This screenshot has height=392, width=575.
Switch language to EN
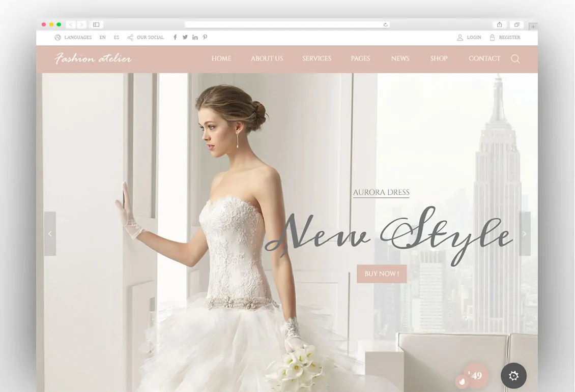[103, 37]
